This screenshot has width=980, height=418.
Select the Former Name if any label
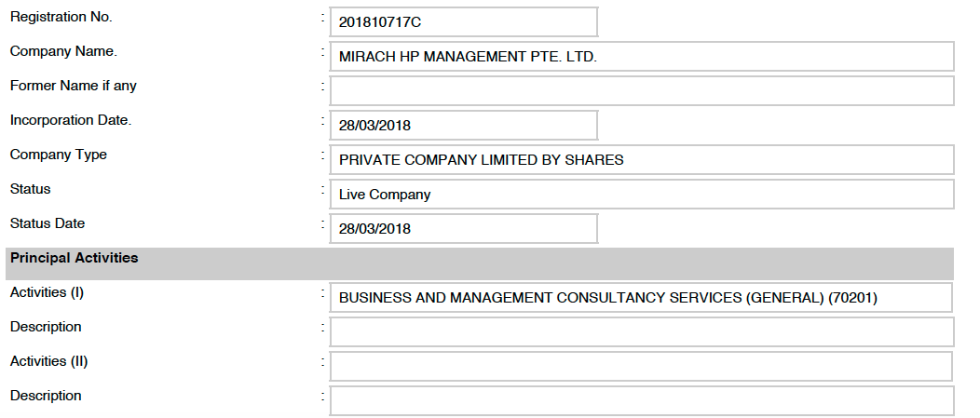pos(74,86)
